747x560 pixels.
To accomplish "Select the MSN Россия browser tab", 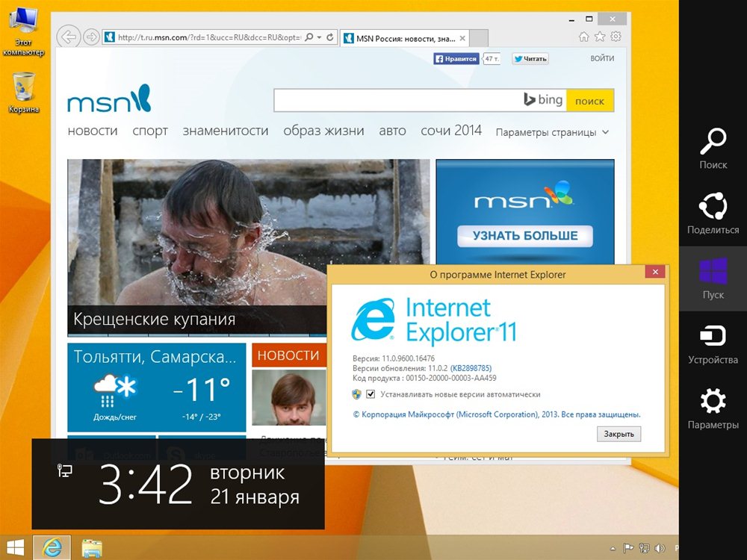I will coord(405,38).
